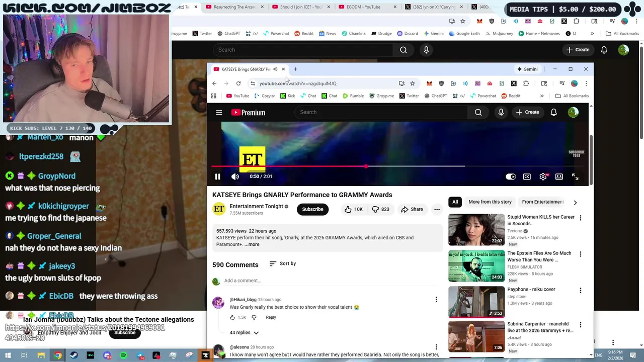
Task: Share the KATSEYE video
Action: point(412,209)
